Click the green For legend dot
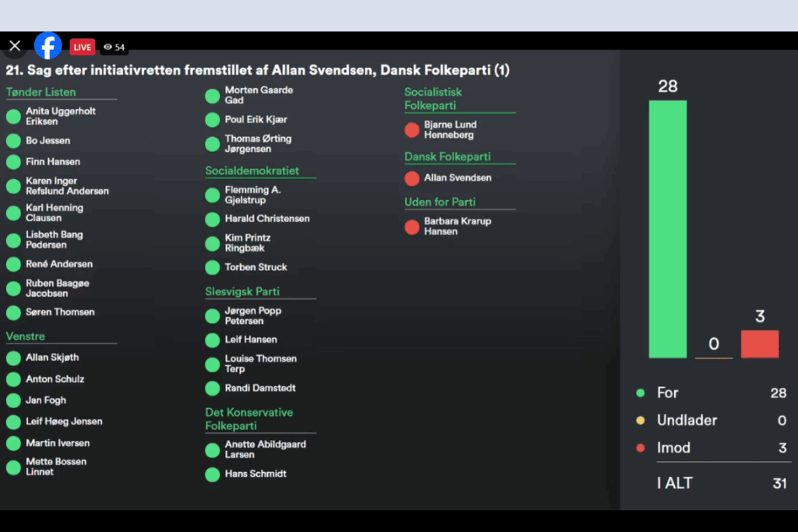This screenshot has height=532, width=798. (x=641, y=393)
